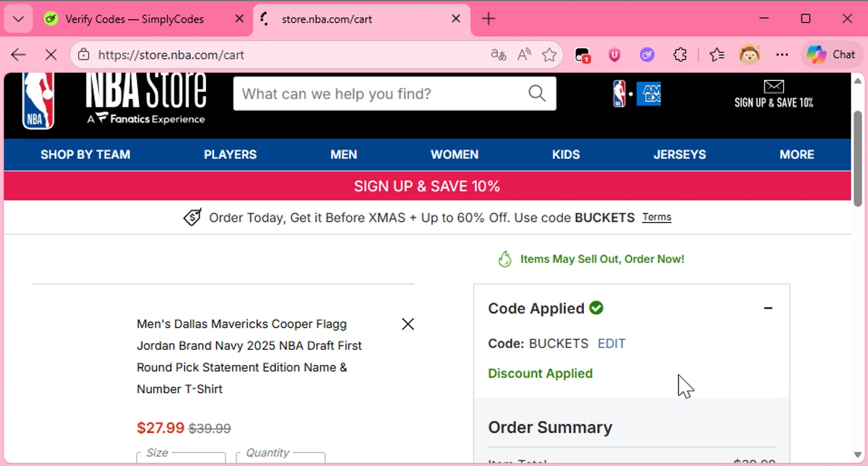This screenshot has height=466, width=868.
Task: View site information lock icon
Action: pyautogui.click(x=84, y=55)
